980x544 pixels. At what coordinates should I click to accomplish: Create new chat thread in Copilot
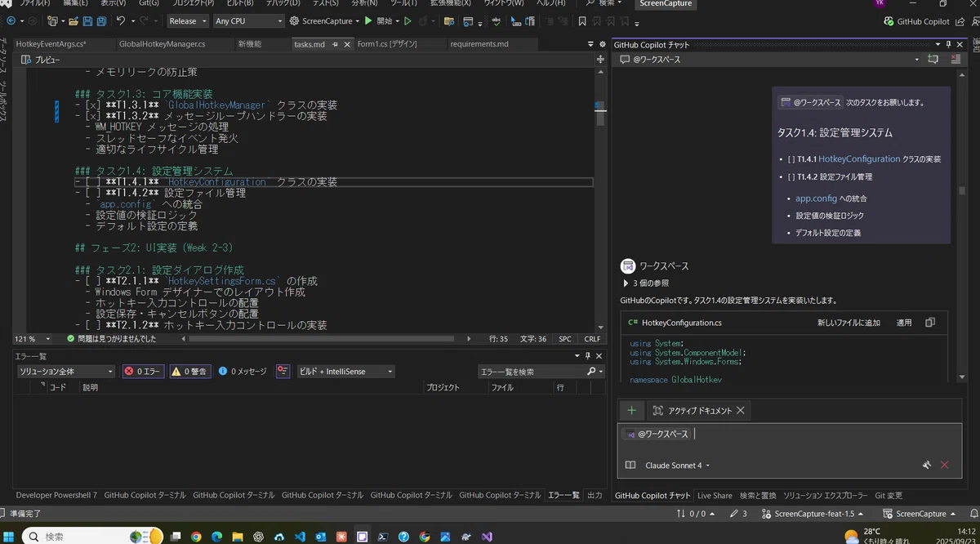[x=932, y=60]
